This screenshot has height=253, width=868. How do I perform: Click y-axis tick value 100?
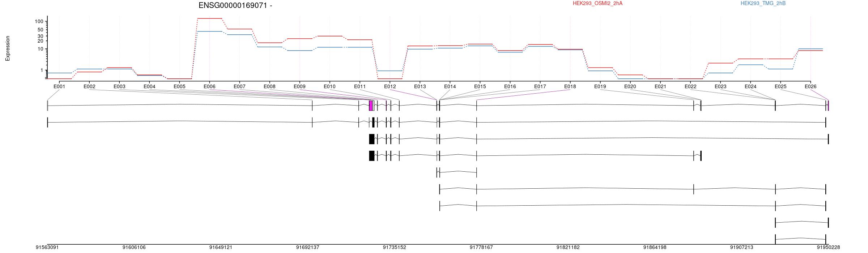[x=39, y=22]
